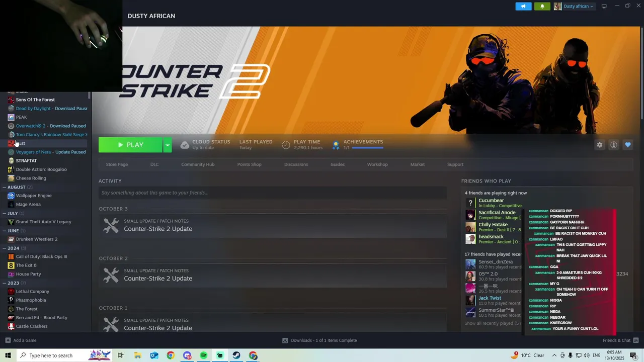Click the Phasmophobia game icon
This screenshot has width=644, height=362.
click(x=11, y=300)
